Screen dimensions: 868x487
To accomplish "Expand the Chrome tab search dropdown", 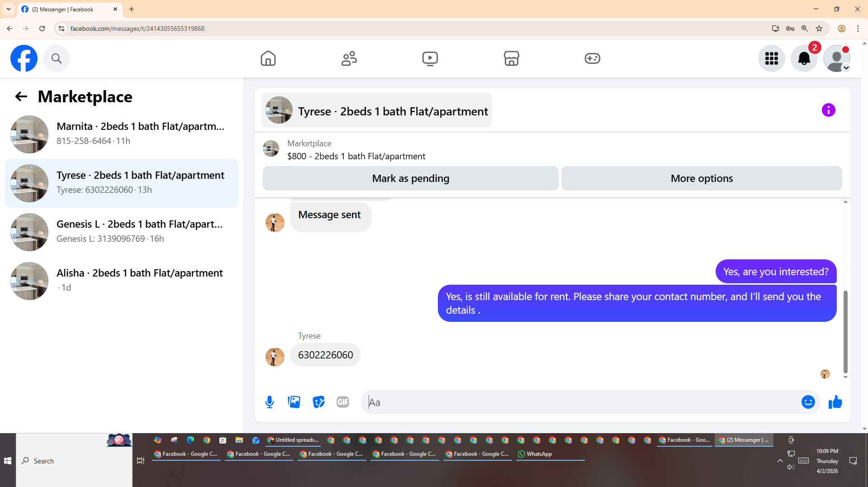I will coord(9,9).
